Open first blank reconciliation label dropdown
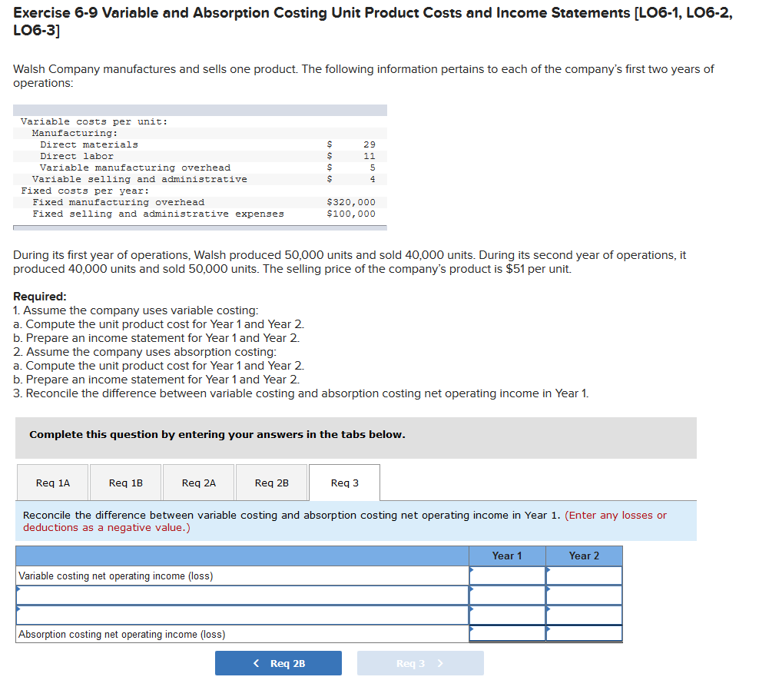759x700 pixels. click(242, 595)
